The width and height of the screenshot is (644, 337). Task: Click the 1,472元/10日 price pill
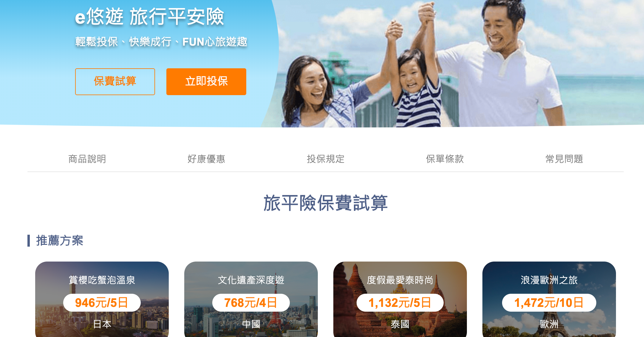(x=549, y=303)
